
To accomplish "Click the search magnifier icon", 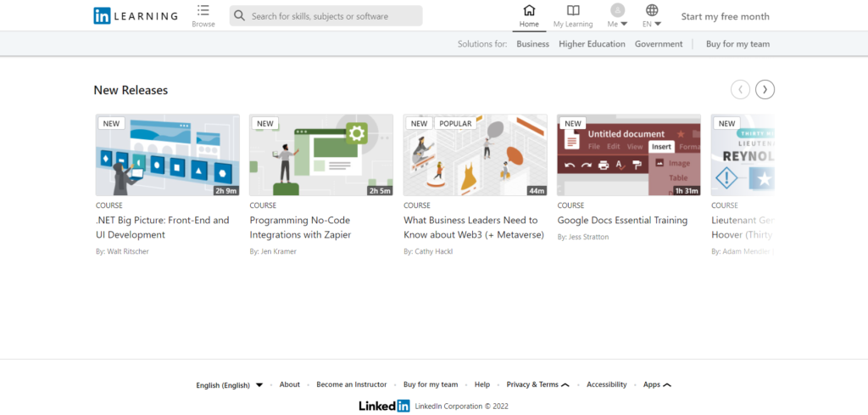I will 240,16.
